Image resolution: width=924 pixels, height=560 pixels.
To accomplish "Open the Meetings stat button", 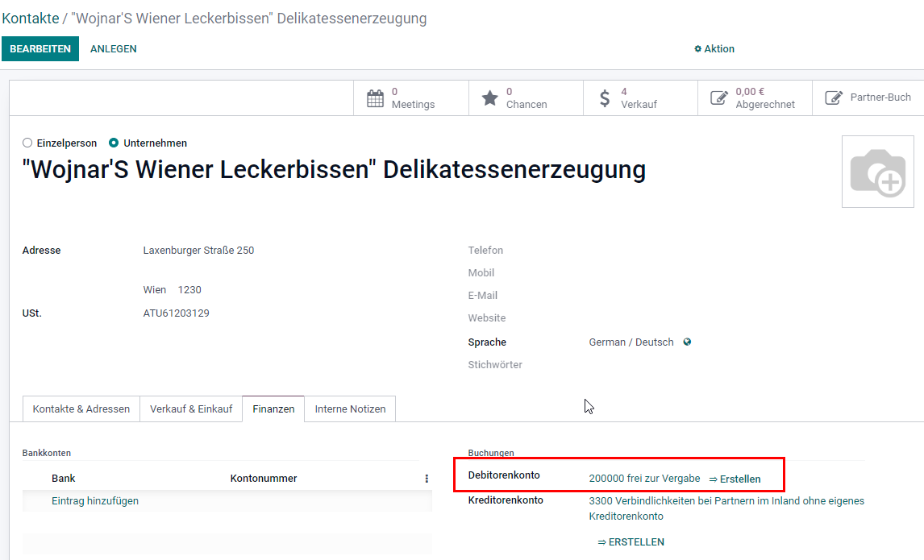I will click(x=410, y=97).
